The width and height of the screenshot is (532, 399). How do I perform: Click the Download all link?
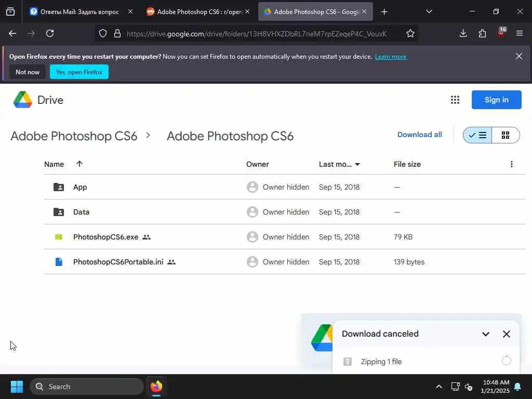click(420, 135)
